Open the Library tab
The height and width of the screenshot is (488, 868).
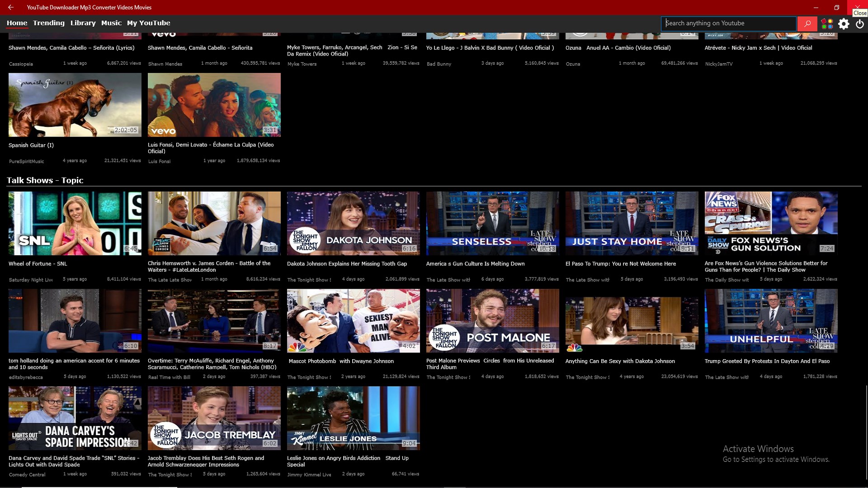click(x=83, y=23)
